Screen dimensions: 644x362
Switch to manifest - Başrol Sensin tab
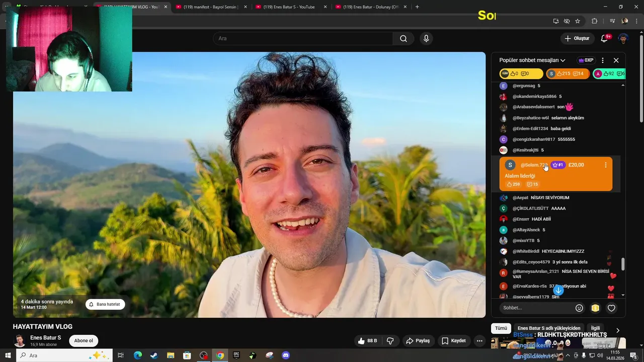coord(210,7)
